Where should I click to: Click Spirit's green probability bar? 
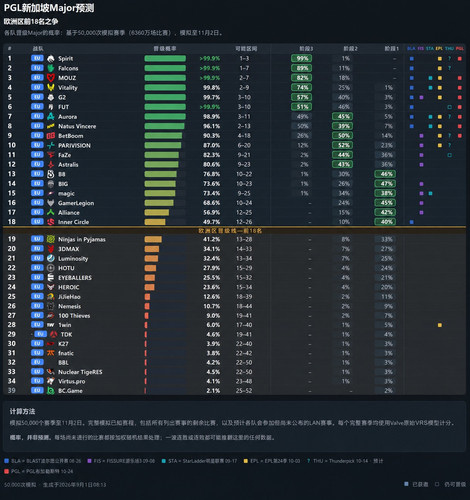[165, 59]
